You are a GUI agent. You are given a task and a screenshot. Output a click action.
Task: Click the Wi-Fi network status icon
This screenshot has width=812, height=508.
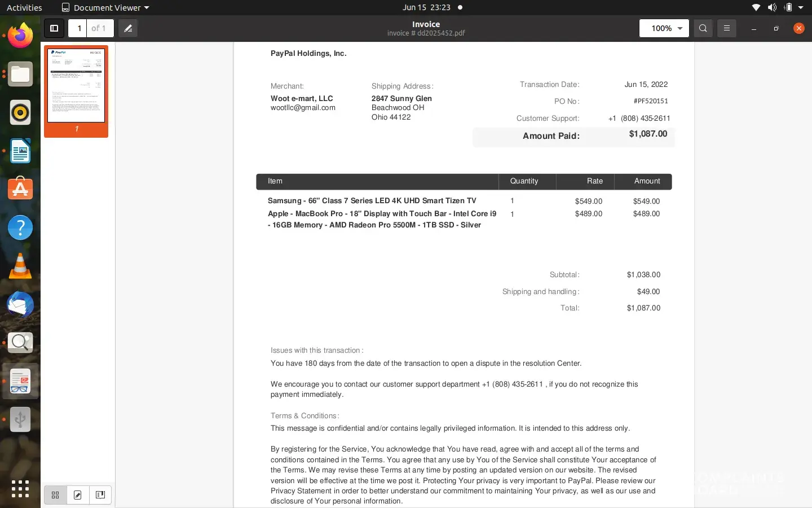[x=756, y=7]
